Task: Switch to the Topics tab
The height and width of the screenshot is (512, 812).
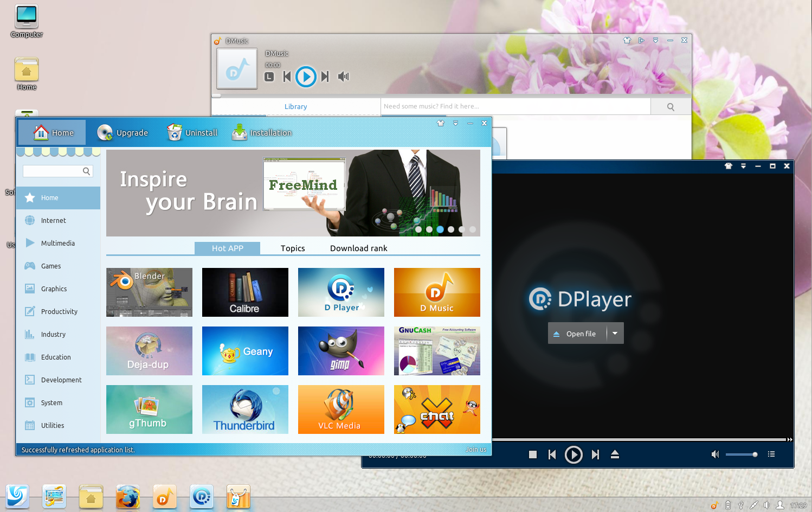Action: coord(293,248)
